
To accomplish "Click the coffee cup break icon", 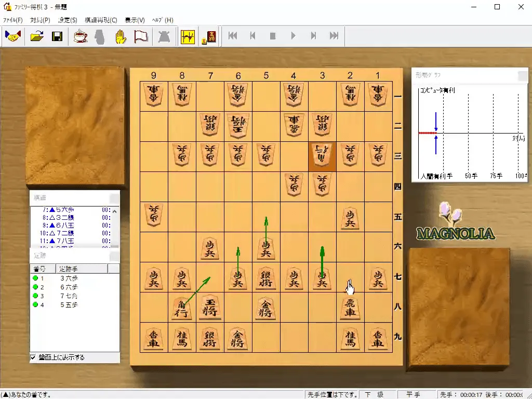I will point(81,36).
